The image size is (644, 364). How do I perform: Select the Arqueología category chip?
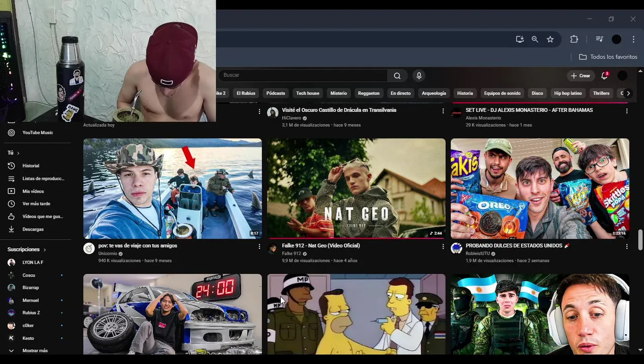tap(434, 93)
